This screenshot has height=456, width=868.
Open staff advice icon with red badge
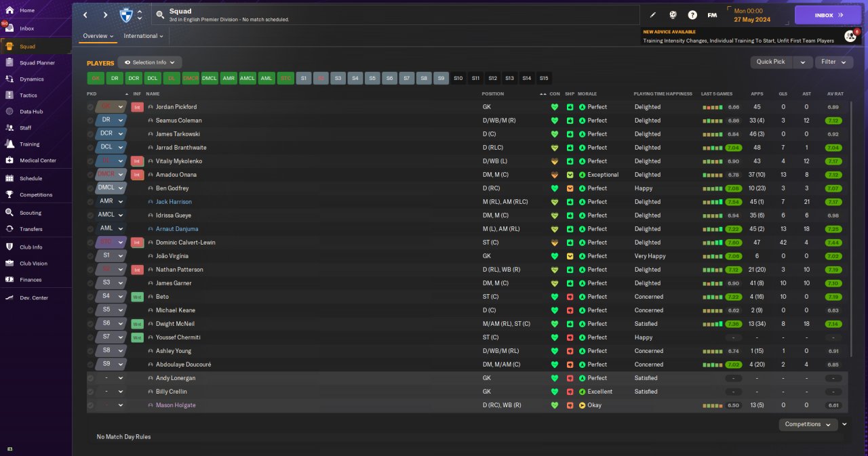click(850, 36)
